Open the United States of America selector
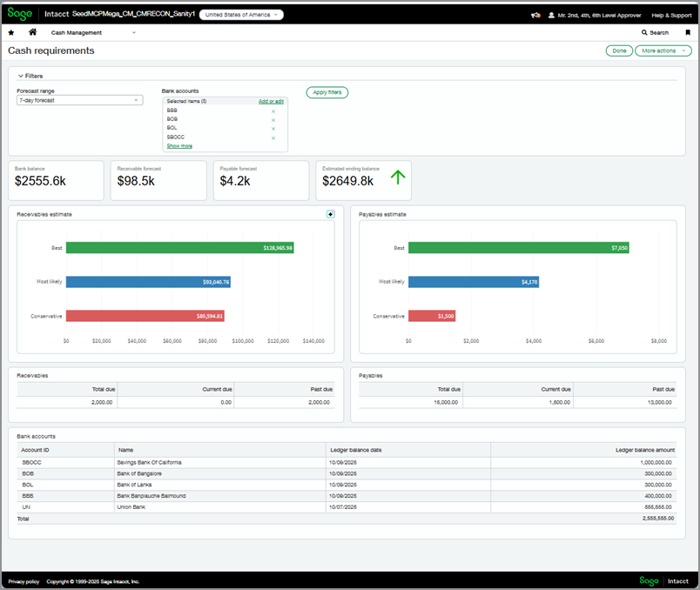This screenshot has width=700, height=590. click(241, 15)
